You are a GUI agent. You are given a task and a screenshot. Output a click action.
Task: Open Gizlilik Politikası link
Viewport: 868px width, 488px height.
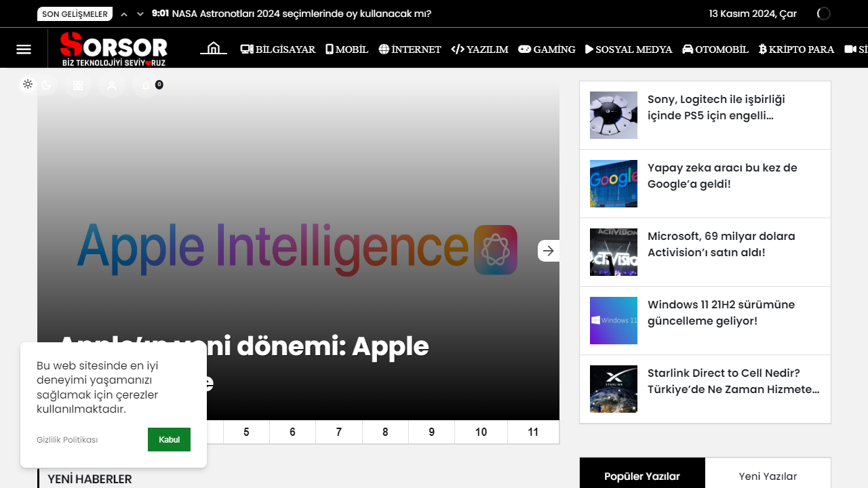pyautogui.click(x=67, y=440)
